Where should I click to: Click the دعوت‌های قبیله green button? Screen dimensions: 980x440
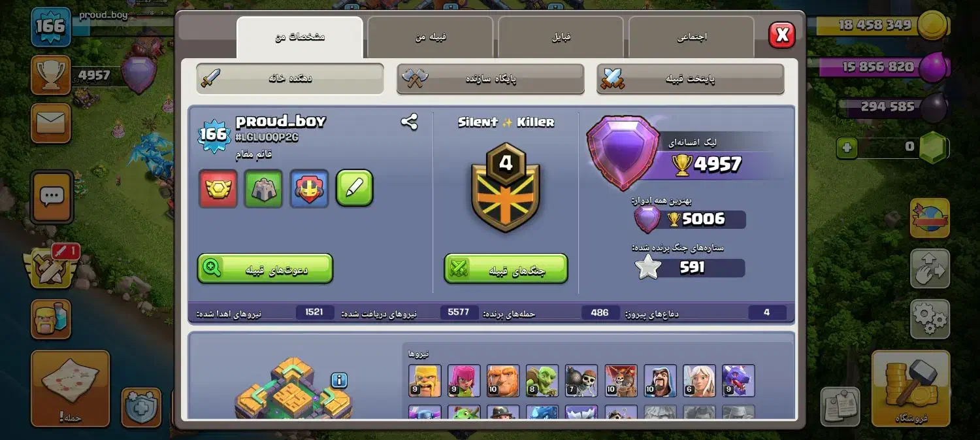point(265,268)
